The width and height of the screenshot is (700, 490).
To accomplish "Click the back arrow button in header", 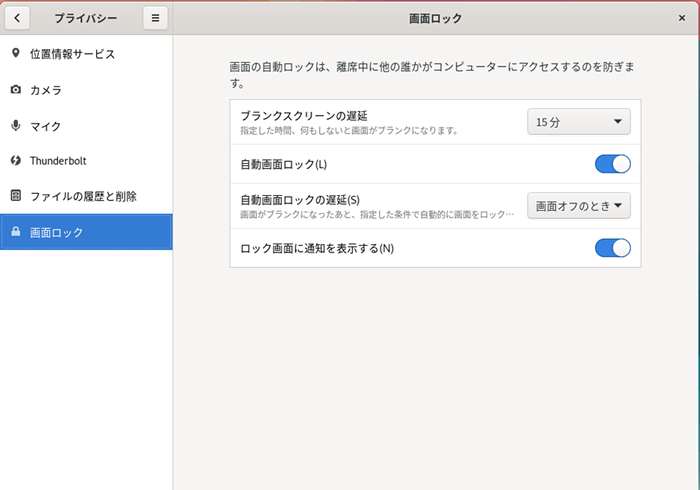I will pos(20,18).
